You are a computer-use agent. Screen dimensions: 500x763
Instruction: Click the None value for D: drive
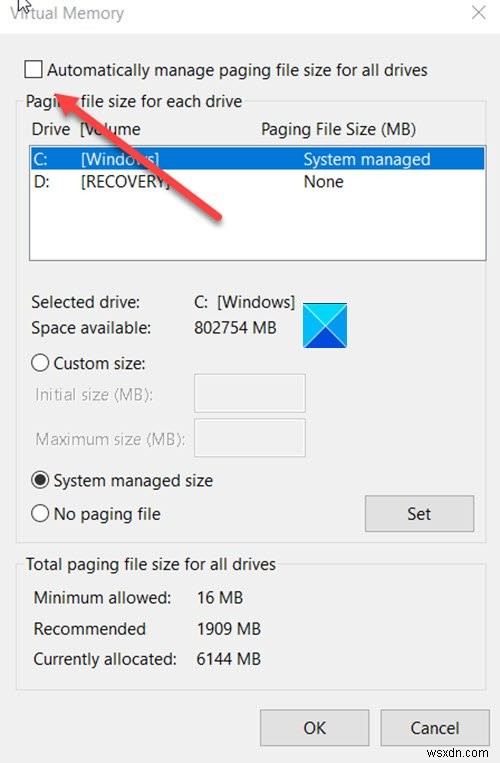[x=323, y=182]
